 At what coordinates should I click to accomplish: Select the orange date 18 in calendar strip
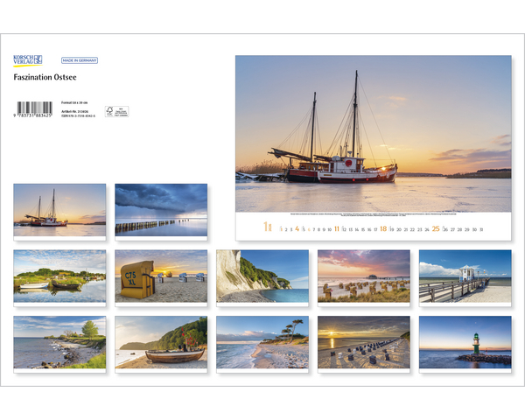383,228
